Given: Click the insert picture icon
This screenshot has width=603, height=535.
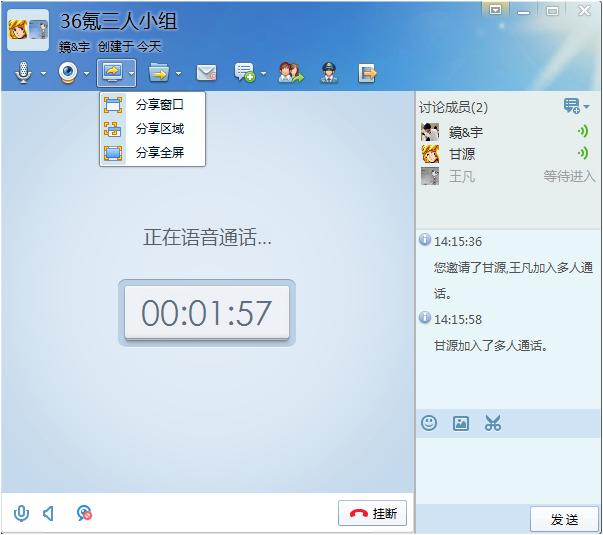Looking at the screenshot, I should click(x=461, y=423).
